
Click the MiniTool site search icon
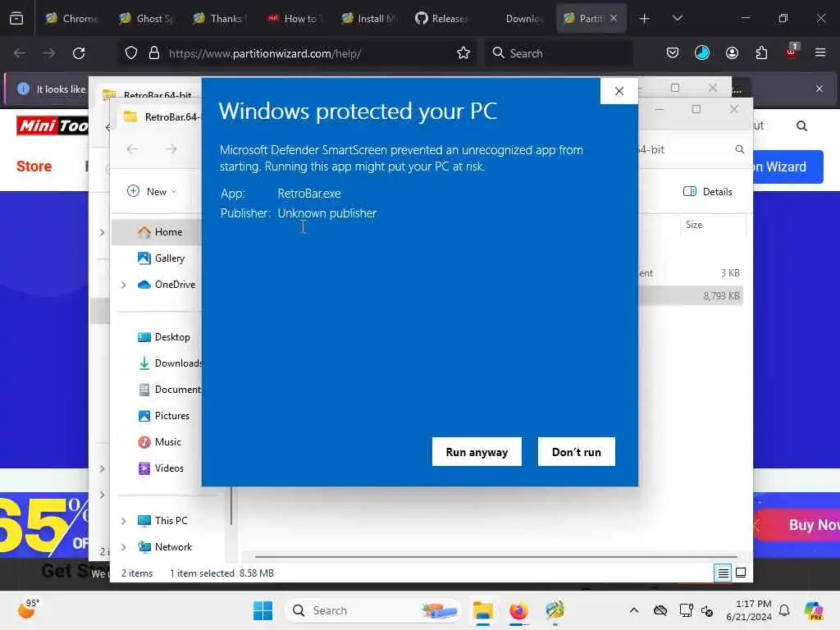[801, 126]
